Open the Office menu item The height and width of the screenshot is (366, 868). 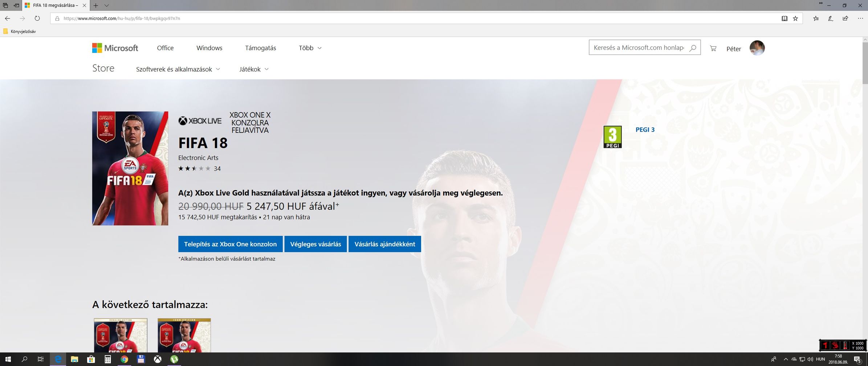[165, 48]
